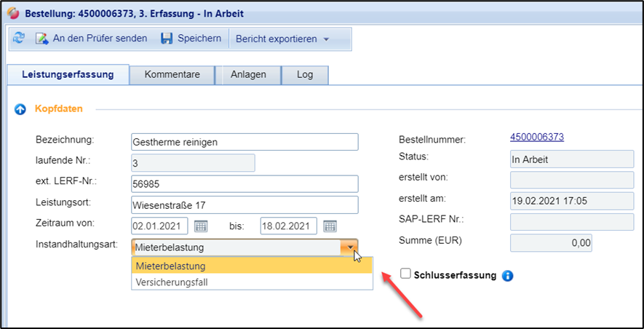The width and height of the screenshot is (644, 329).
Task: Open calendar picker for 'Zeitraum von' date
Action: pyautogui.click(x=200, y=226)
